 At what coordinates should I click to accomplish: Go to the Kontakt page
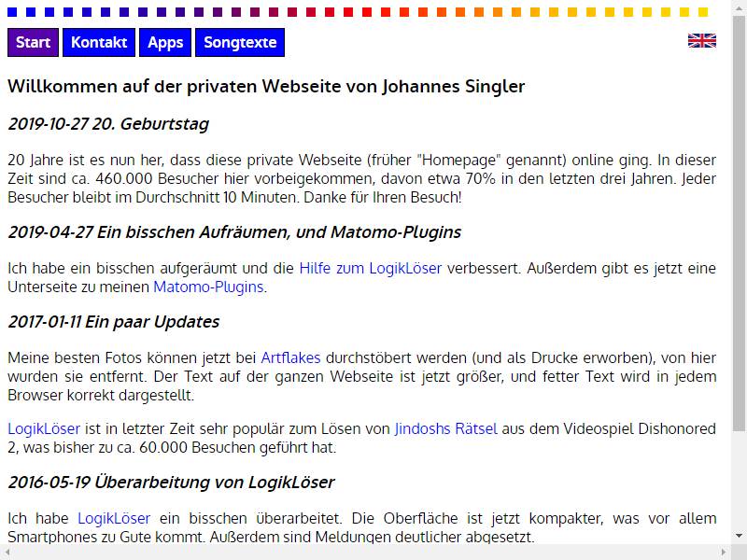pyautogui.click(x=99, y=42)
